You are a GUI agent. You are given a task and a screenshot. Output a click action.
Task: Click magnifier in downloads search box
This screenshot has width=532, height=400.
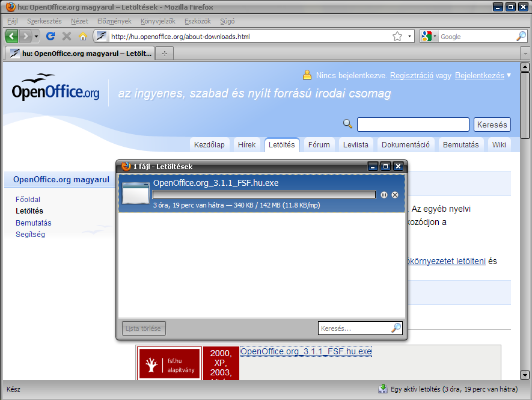coord(396,328)
